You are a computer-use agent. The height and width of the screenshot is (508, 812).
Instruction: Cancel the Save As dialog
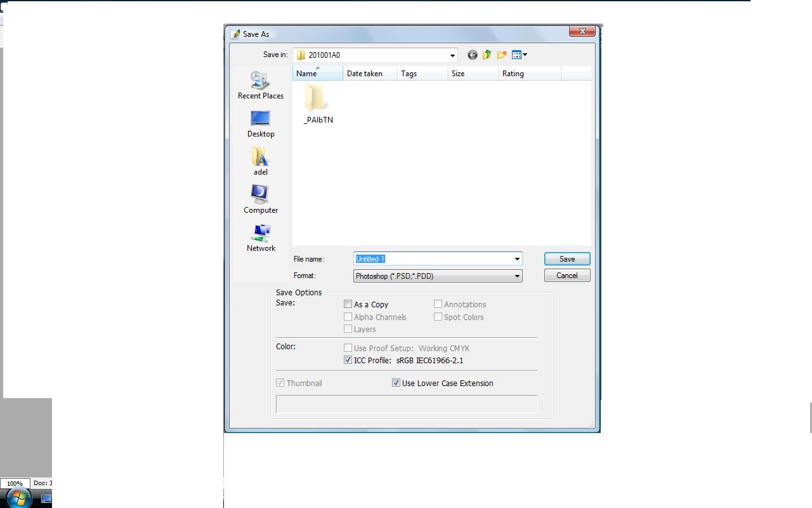click(x=566, y=276)
